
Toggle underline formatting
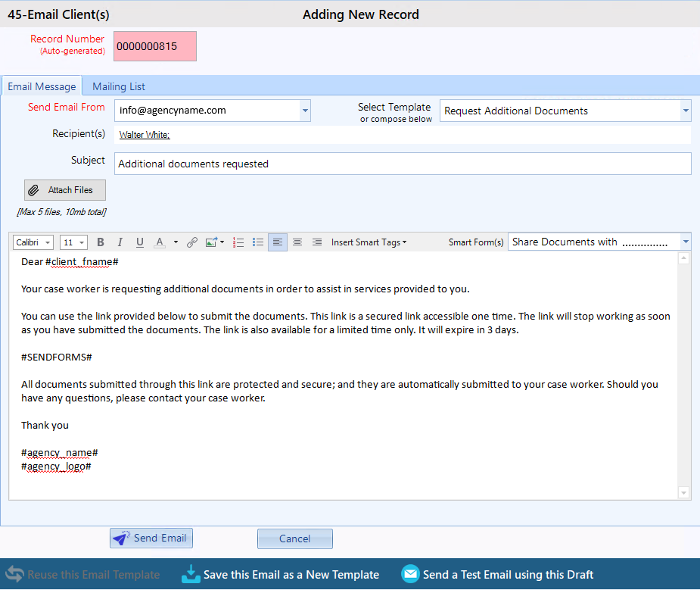pyautogui.click(x=140, y=242)
